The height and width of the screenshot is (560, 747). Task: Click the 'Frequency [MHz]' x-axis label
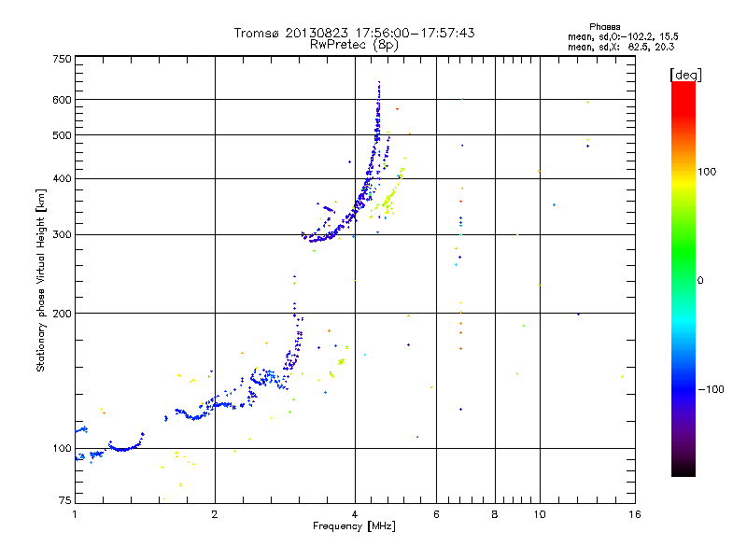(354, 526)
